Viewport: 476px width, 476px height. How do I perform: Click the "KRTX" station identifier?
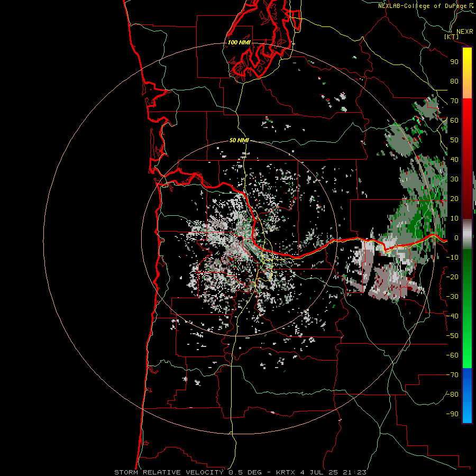coord(286,472)
